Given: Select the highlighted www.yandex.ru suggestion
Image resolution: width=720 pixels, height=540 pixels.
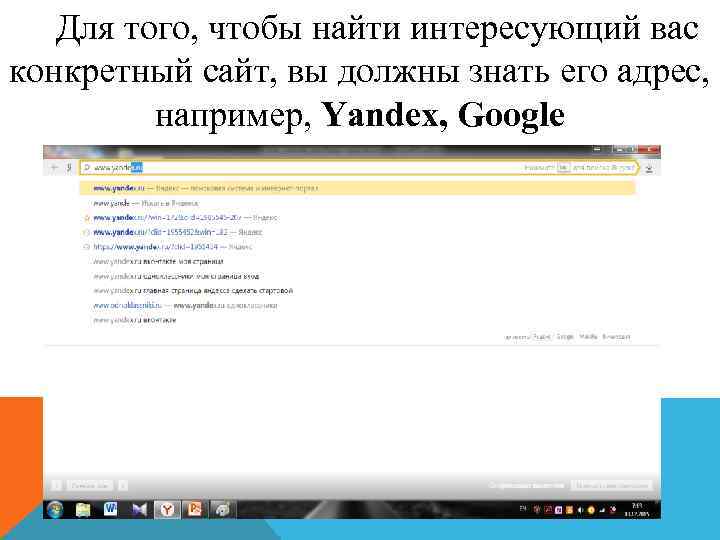Looking at the screenshot, I should tap(357, 188).
